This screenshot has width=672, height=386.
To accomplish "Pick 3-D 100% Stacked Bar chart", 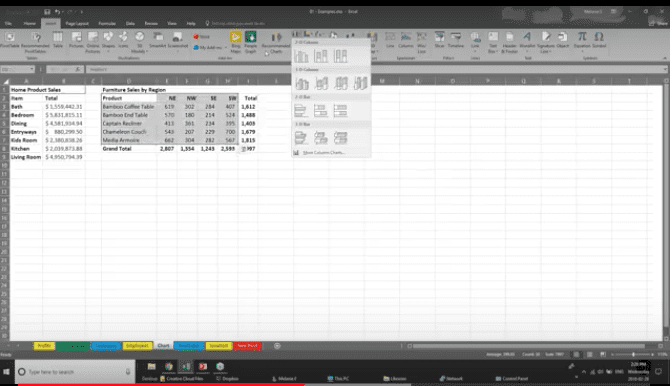I will (340, 138).
